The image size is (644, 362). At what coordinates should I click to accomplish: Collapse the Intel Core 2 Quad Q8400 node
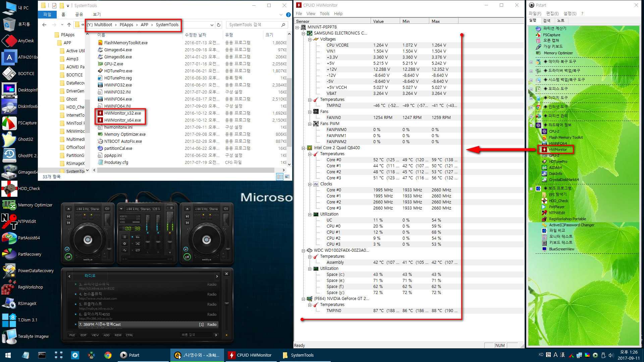coord(303,148)
